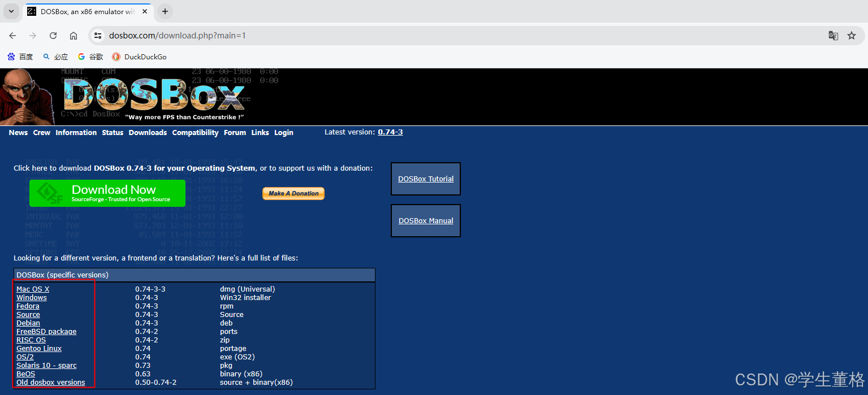Open the Debian download link

click(28, 323)
